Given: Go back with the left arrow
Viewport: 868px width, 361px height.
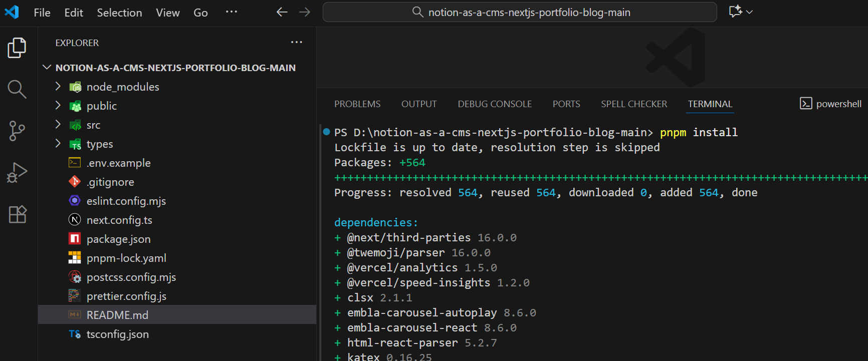Looking at the screenshot, I should click(282, 12).
